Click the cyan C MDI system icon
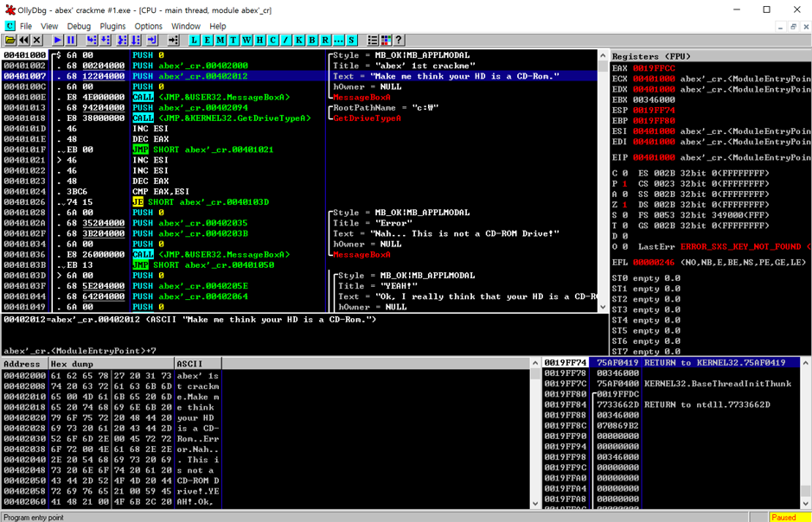The image size is (812, 522). [x=10, y=26]
